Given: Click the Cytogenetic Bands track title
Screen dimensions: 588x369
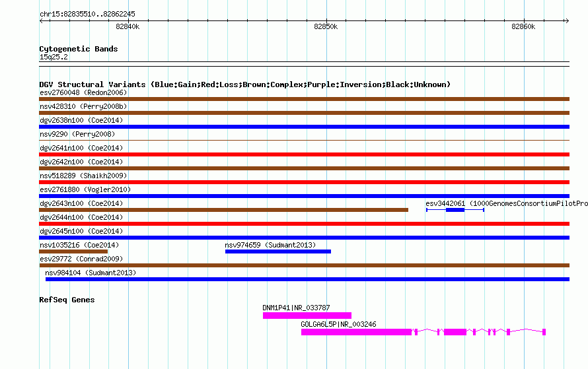Looking at the screenshot, I should pyautogui.click(x=79, y=49).
